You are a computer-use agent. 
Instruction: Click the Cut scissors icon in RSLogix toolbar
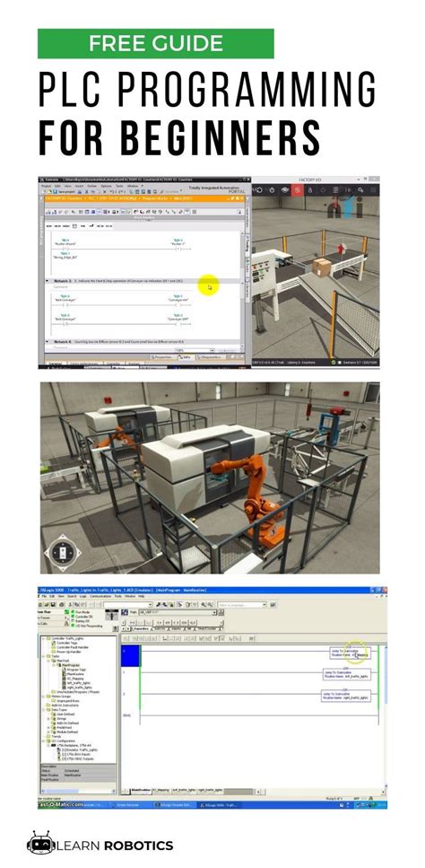[x=70, y=604]
